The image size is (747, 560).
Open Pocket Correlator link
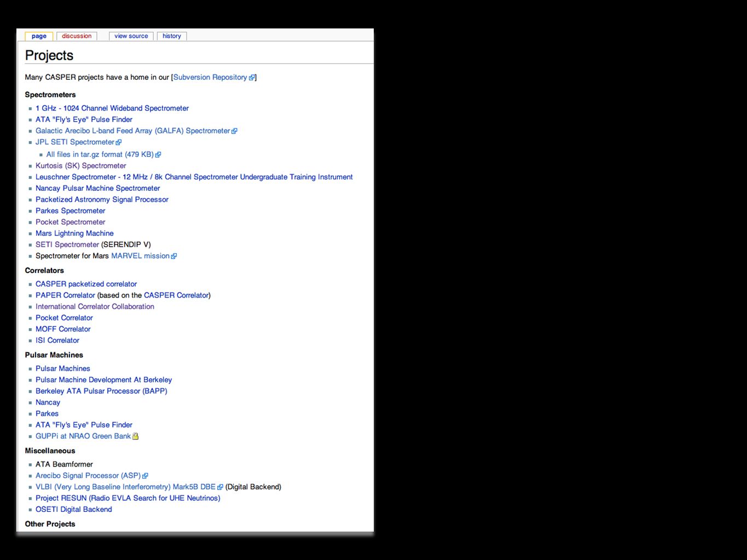64,318
